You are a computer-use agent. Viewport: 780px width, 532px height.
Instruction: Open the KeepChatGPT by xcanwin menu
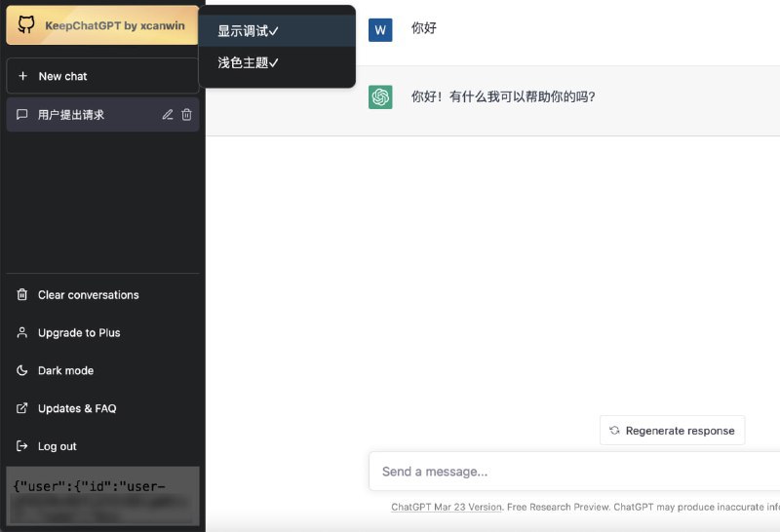(114, 25)
